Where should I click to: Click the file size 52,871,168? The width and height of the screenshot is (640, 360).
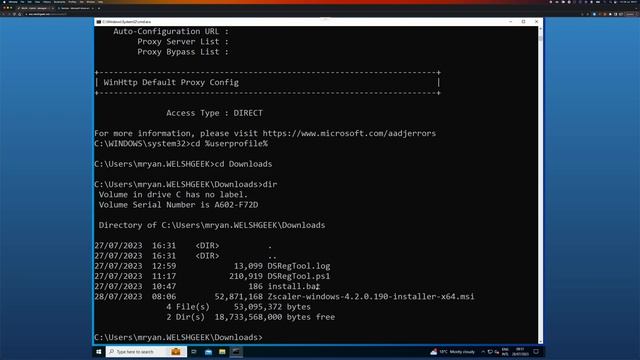coord(239,297)
